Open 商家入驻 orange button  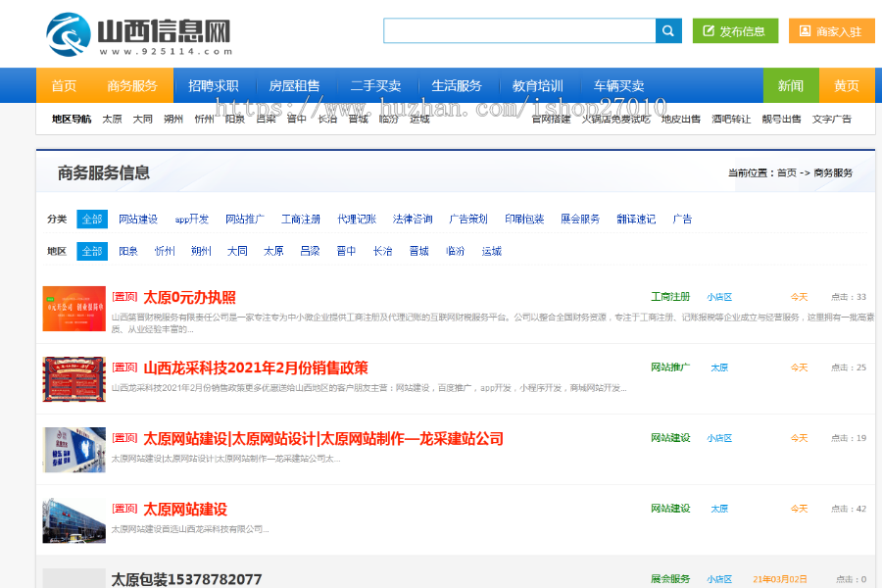coord(831,30)
